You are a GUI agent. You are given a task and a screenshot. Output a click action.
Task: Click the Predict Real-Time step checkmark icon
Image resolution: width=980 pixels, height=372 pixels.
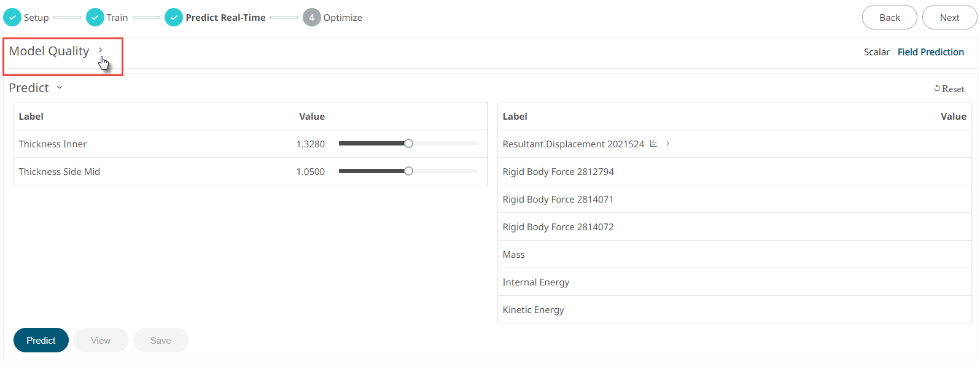pos(174,17)
